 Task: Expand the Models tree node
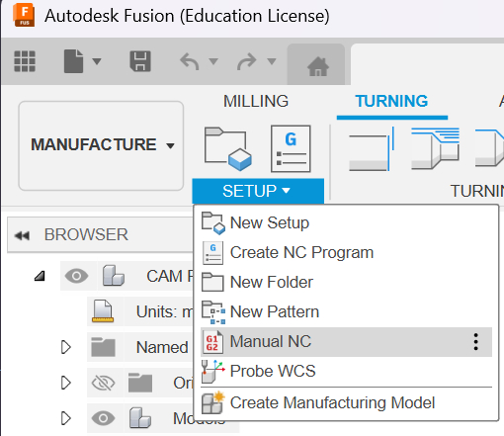pyautogui.click(x=66, y=418)
